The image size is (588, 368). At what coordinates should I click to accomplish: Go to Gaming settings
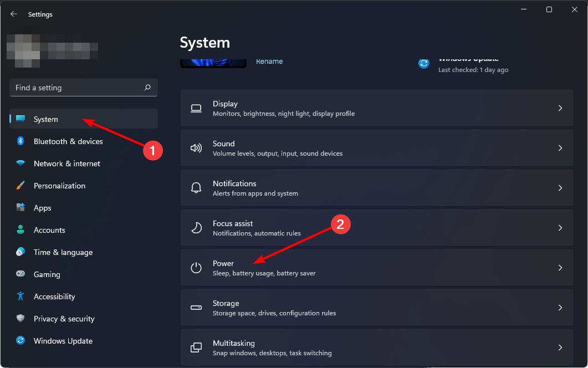click(x=84, y=274)
